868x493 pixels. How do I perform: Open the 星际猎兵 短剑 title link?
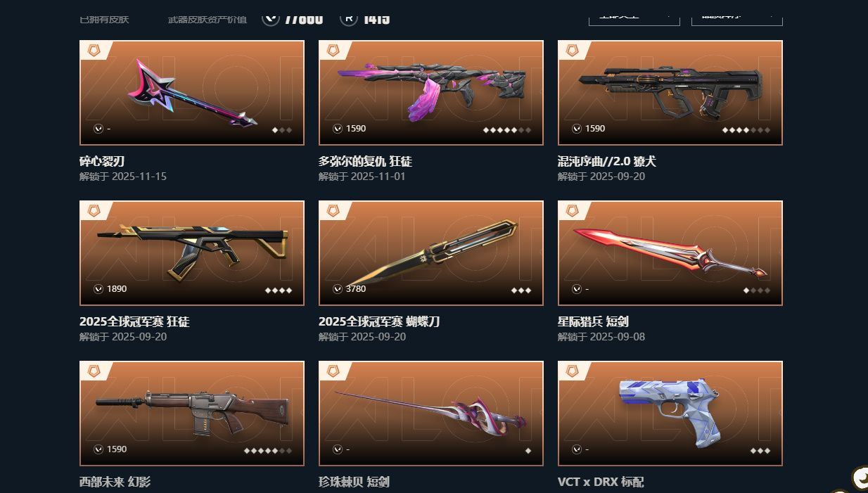[x=593, y=321]
